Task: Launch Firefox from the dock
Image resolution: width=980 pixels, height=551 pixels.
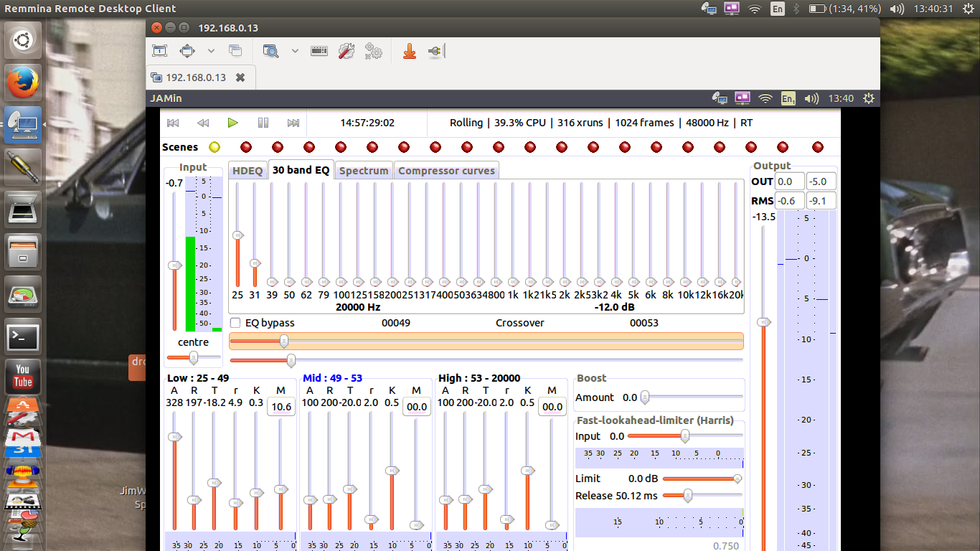Action: click(23, 83)
